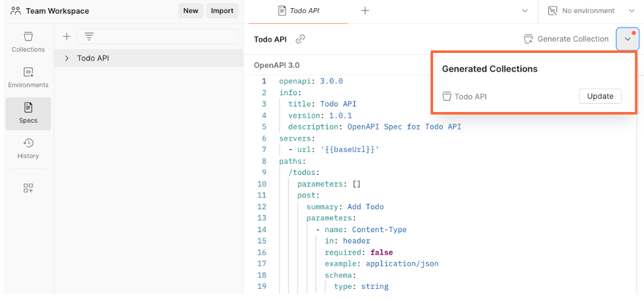Open the tab list chevron dropdown
Viewport: 644px width, 300px height.
click(x=523, y=11)
